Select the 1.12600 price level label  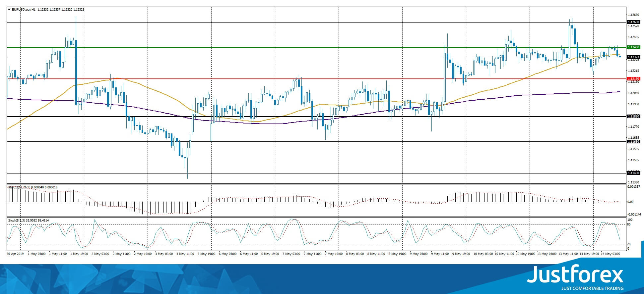click(x=633, y=22)
